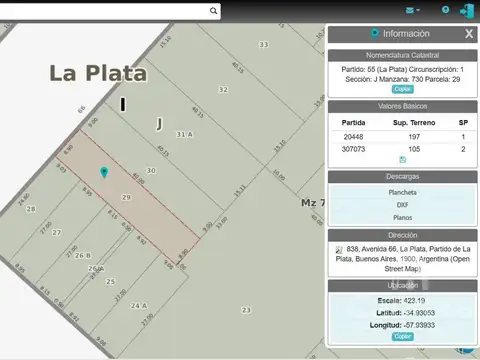The image size is (480, 360).
Task: Select partida 307073 in table
Action: click(353, 149)
